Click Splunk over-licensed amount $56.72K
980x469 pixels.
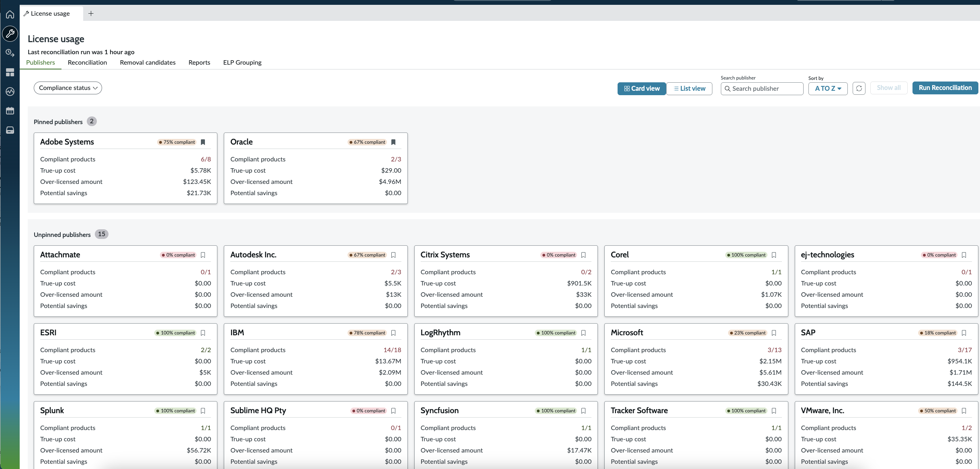click(x=199, y=451)
